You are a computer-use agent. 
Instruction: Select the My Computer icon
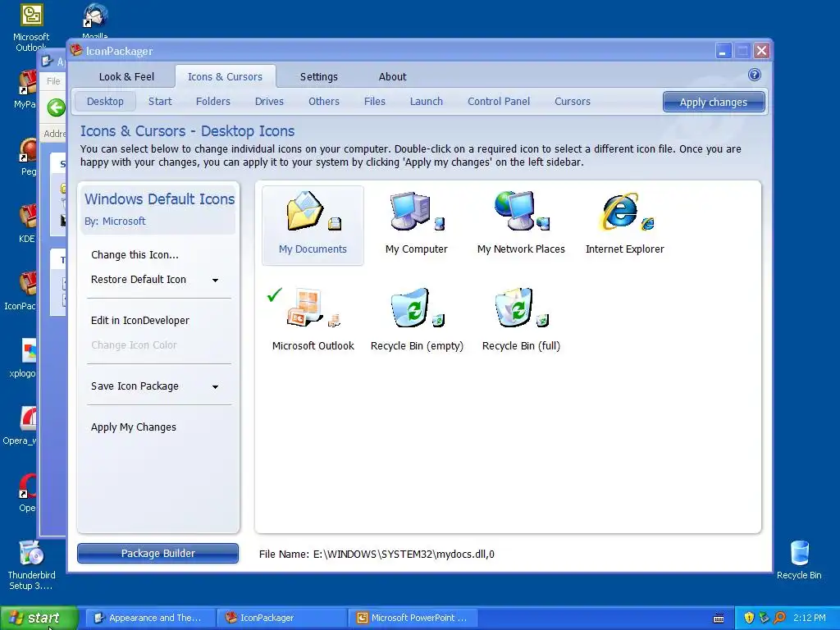click(416, 225)
